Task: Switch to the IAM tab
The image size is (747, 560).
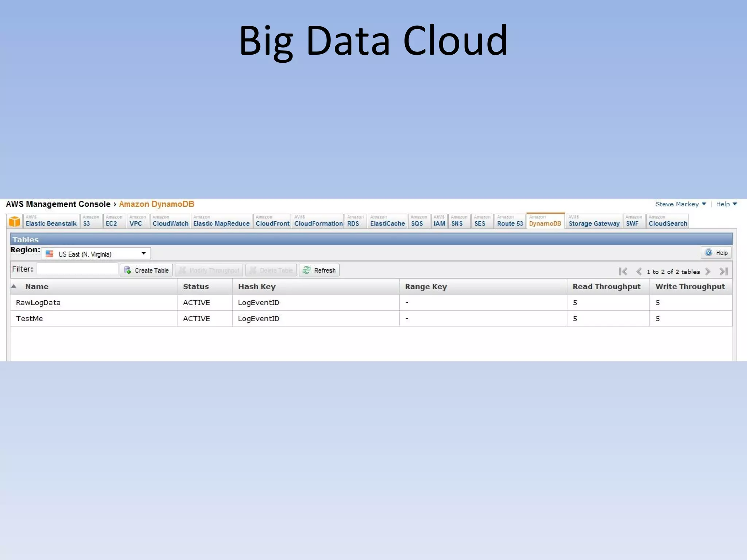Action: click(440, 221)
